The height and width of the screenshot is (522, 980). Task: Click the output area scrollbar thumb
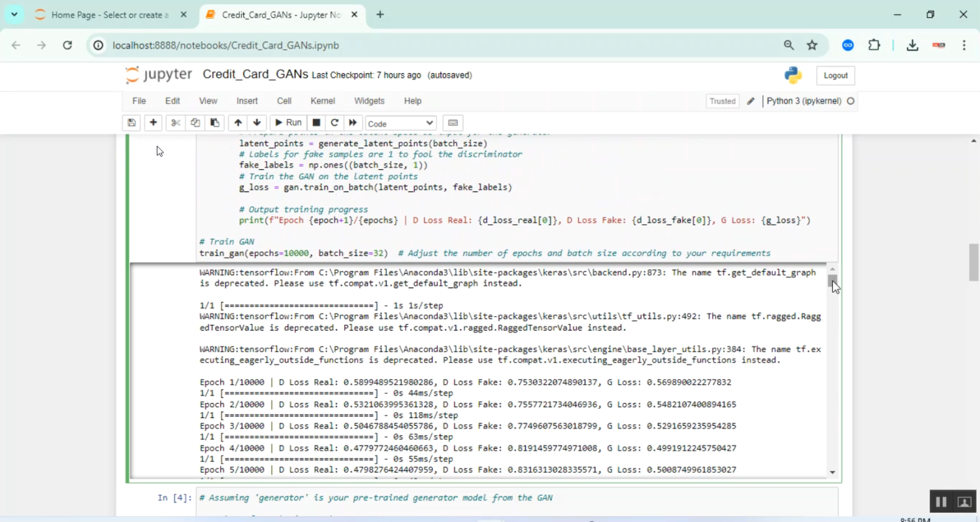(x=832, y=281)
